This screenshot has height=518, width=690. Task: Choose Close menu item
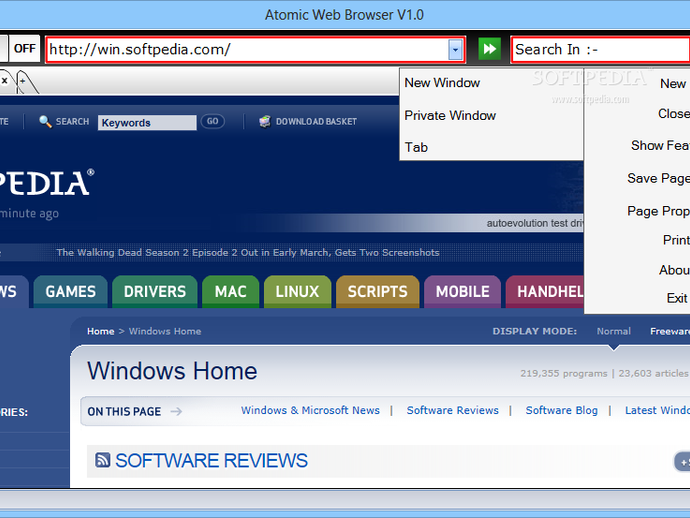pos(674,114)
